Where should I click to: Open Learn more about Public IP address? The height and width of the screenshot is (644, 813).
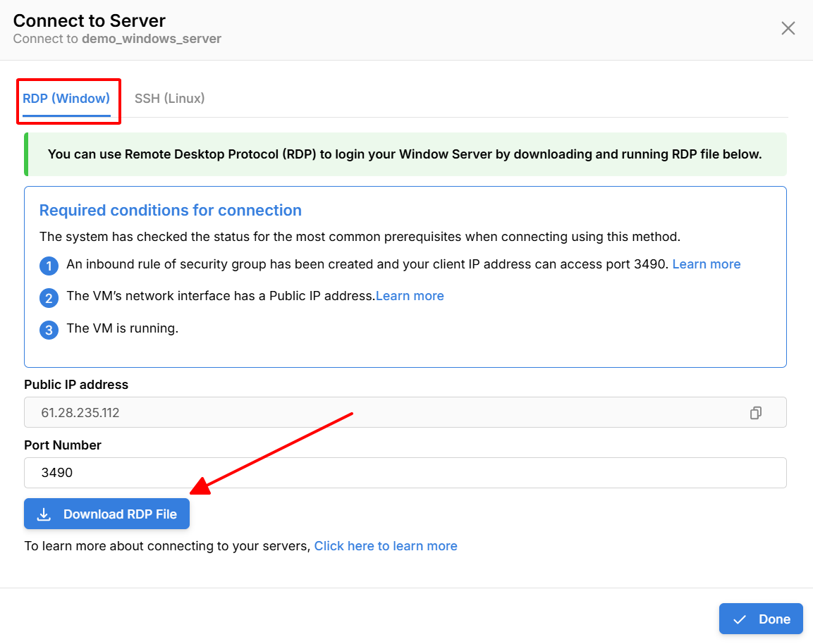coord(410,296)
